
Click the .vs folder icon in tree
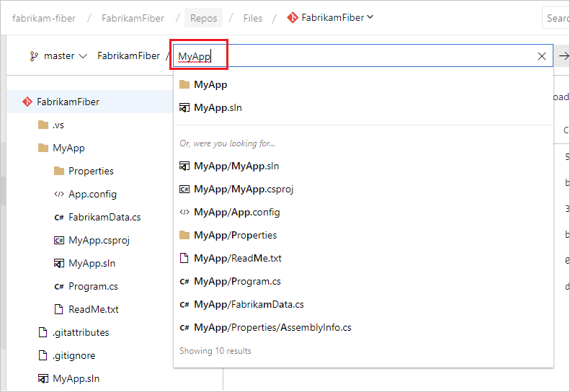click(x=43, y=125)
